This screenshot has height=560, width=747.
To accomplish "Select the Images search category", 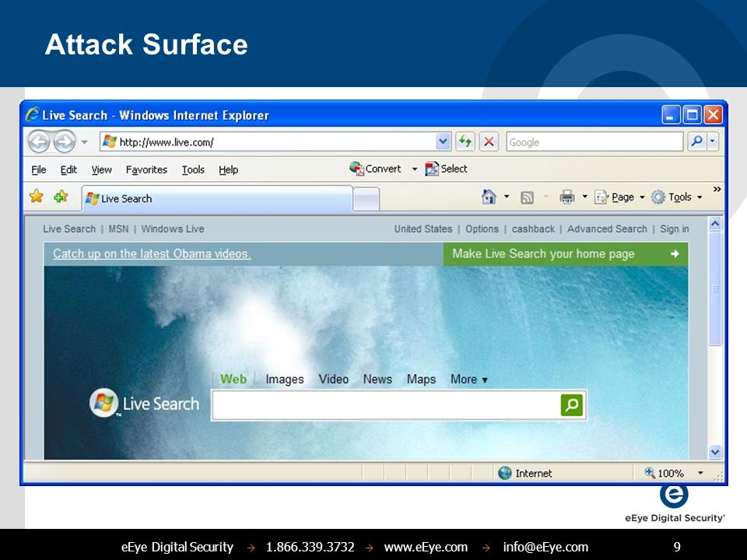I will 285,379.
